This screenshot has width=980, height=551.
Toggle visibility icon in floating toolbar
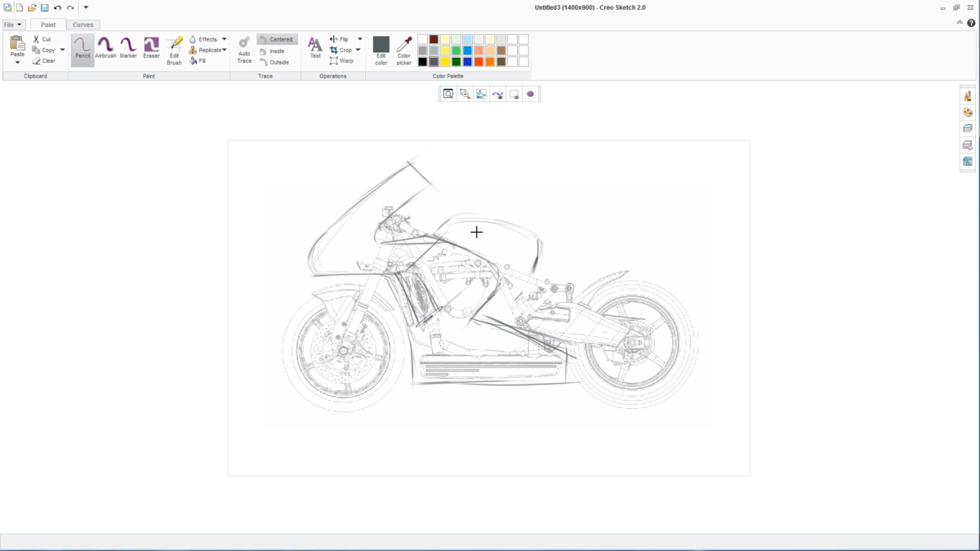(514, 95)
